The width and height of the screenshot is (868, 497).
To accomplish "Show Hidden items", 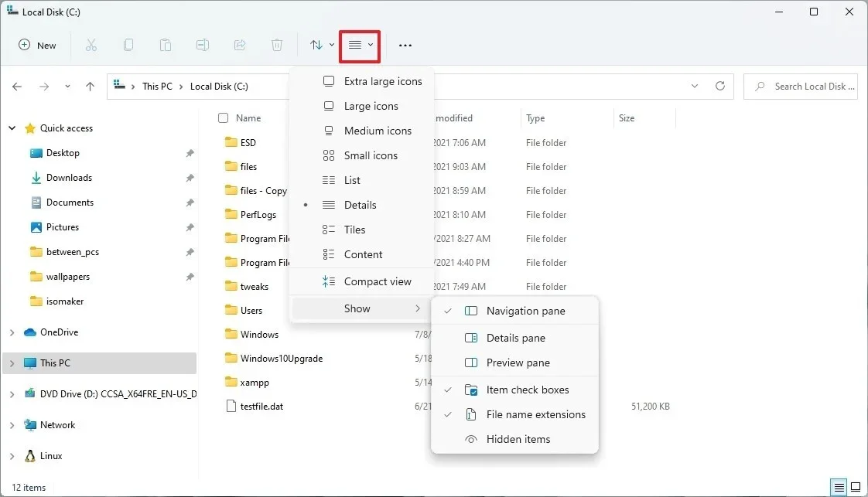I will (514, 440).
